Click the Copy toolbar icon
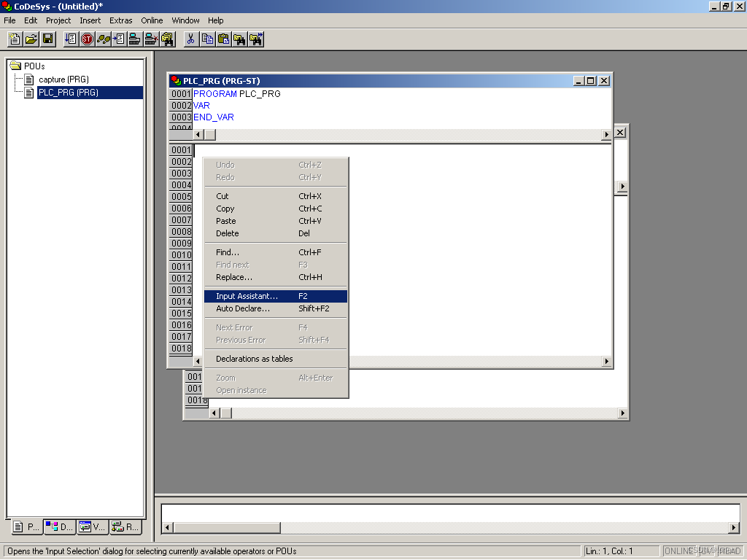The image size is (747, 560). 207,39
